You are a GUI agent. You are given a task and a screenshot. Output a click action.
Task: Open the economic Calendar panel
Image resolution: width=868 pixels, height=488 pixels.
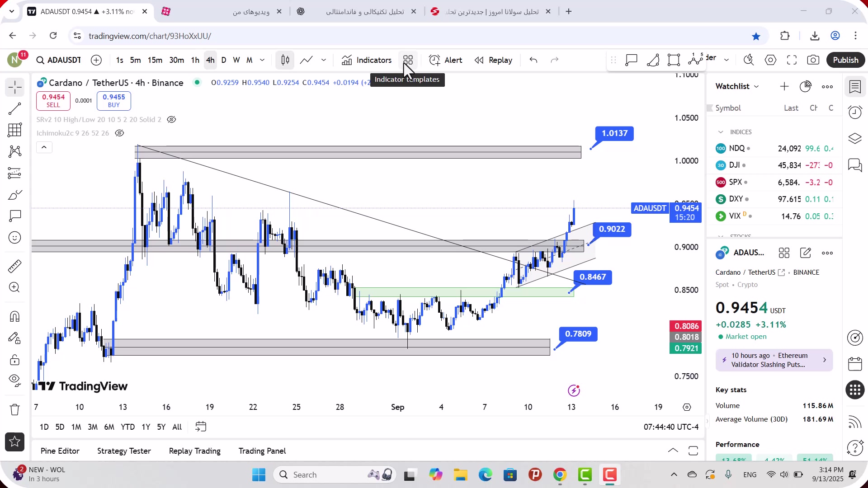[x=855, y=364]
